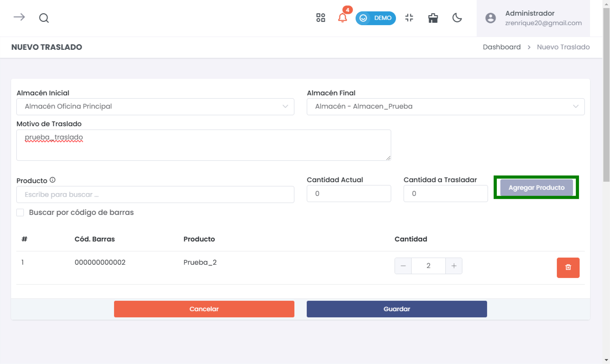Go to the Dashboard breadcrumb link
Viewport: 610px width, 364px height.
[501, 47]
